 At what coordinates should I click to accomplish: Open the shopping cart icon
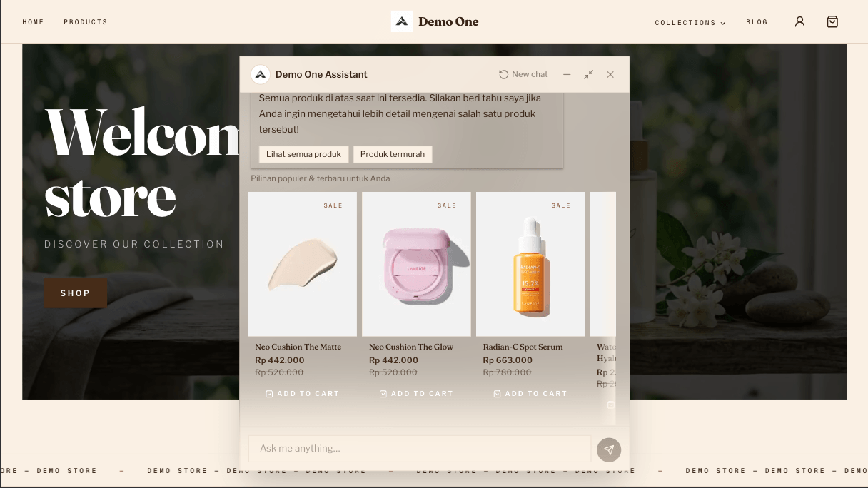pyautogui.click(x=832, y=21)
